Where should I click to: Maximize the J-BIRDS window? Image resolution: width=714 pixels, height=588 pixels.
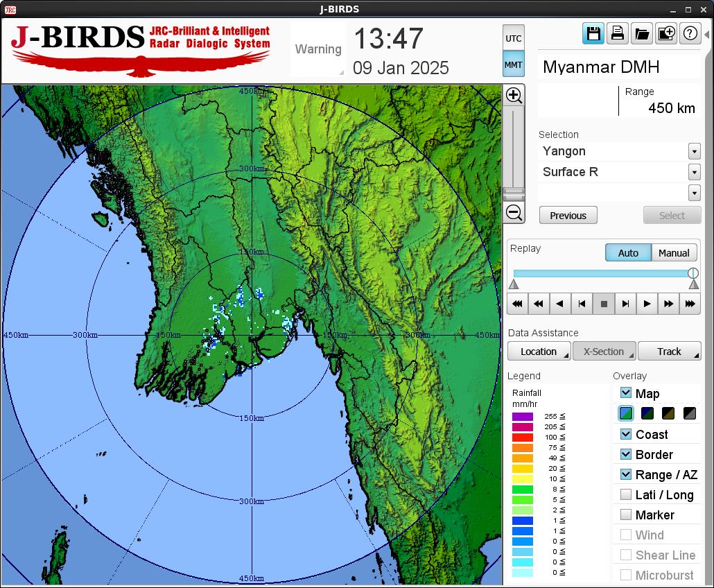tap(688, 10)
